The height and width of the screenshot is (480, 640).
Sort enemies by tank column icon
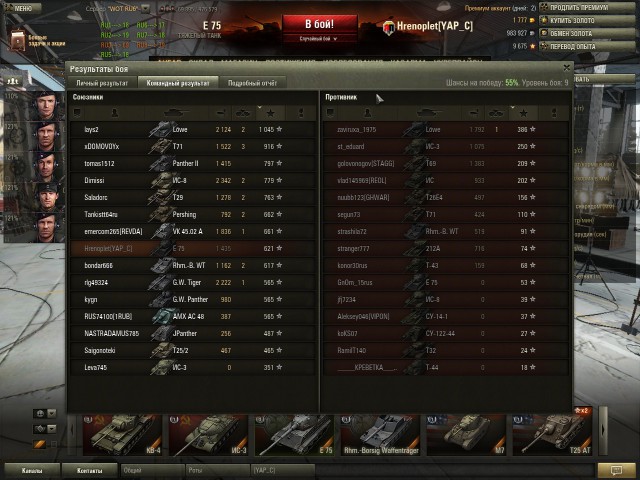click(x=429, y=113)
